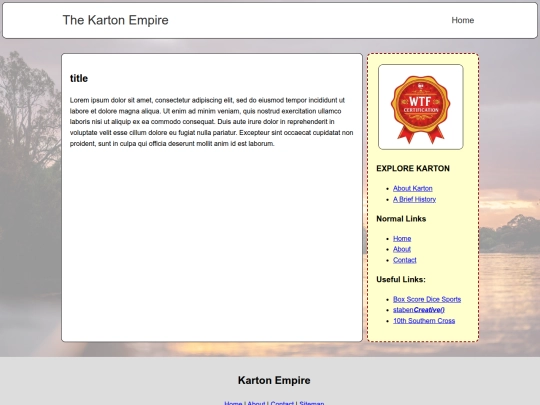Click the footer About link
540x405 pixels.
(x=256, y=403)
